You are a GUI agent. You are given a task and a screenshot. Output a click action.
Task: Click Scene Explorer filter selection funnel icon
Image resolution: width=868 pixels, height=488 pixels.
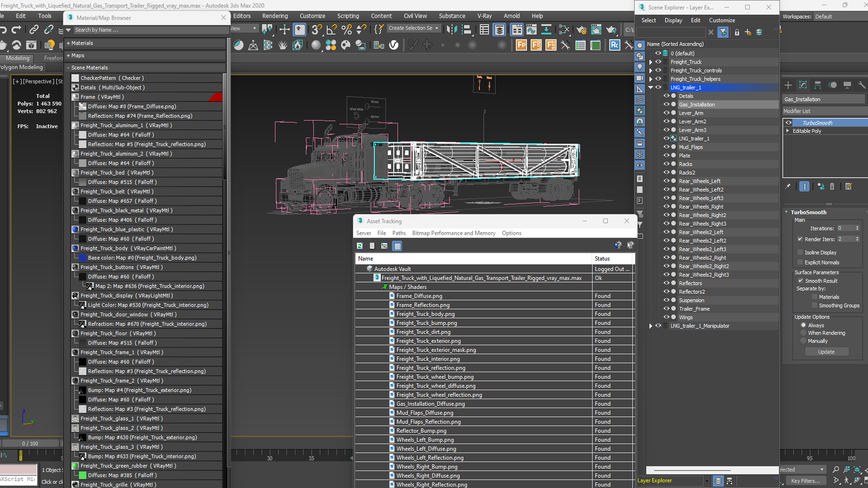[x=723, y=32]
